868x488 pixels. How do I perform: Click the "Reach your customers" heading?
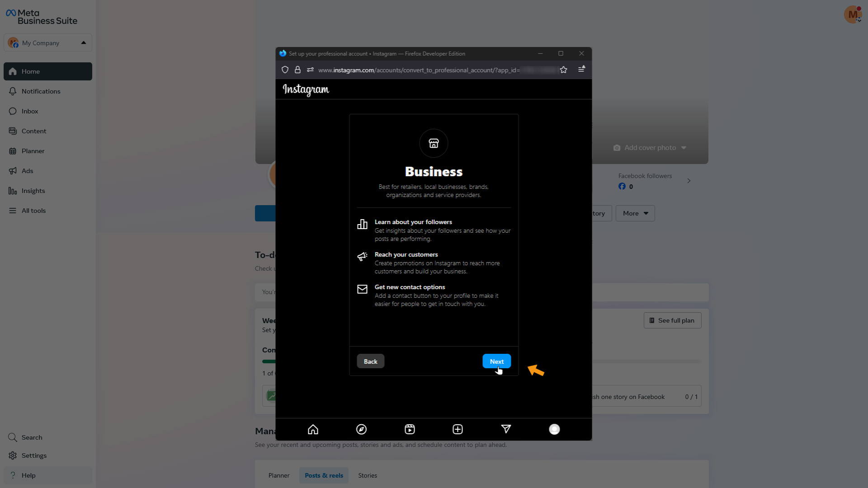coord(406,254)
